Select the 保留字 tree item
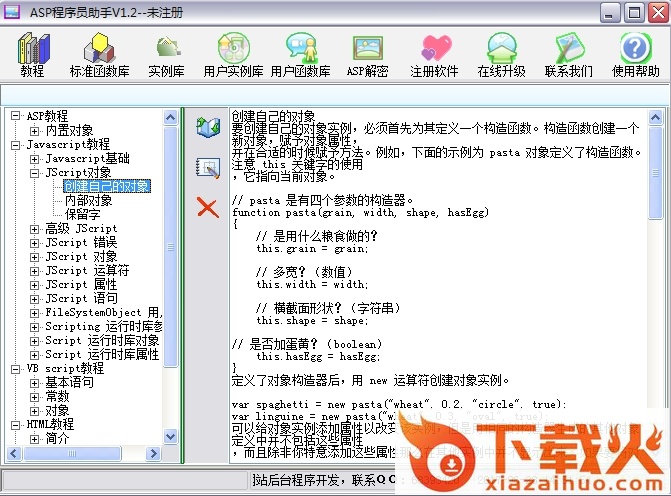The height and width of the screenshot is (496, 671). point(83,214)
